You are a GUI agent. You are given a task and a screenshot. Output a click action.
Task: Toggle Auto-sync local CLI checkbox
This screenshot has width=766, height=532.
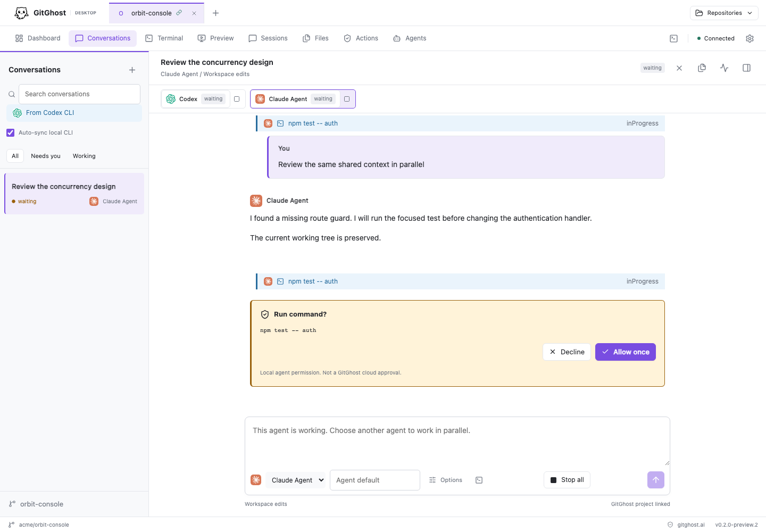pyautogui.click(x=11, y=132)
